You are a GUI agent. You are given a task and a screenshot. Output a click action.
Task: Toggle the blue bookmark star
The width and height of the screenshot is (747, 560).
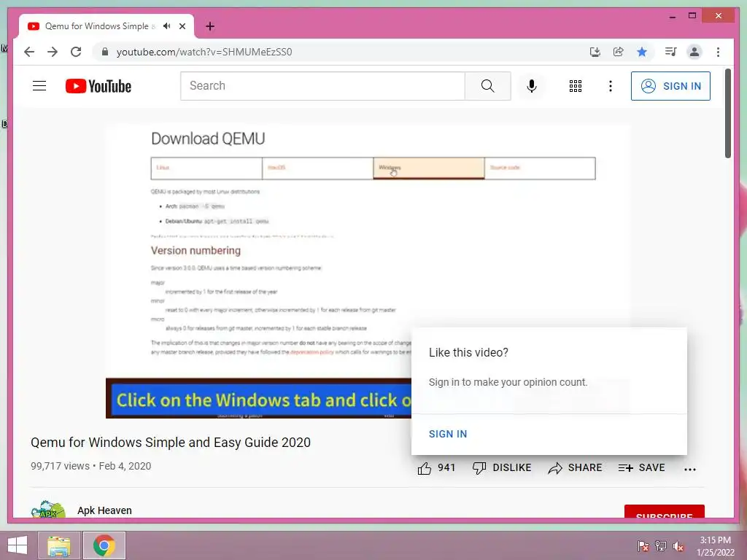(642, 52)
